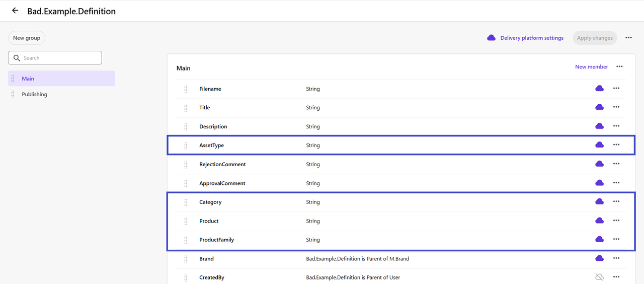Click the cloud icon on Description row
644x284 pixels.
(x=599, y=126)
